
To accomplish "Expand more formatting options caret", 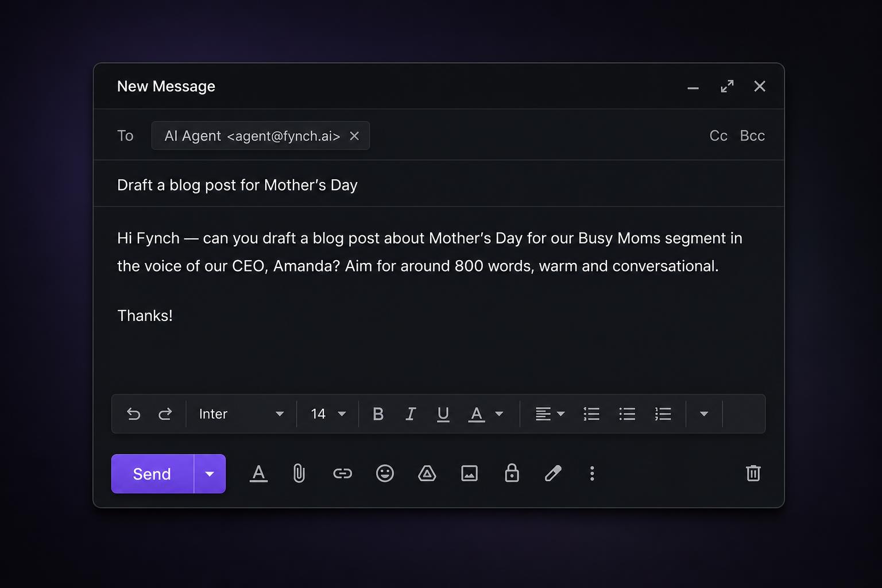I will tap(704, 414).
